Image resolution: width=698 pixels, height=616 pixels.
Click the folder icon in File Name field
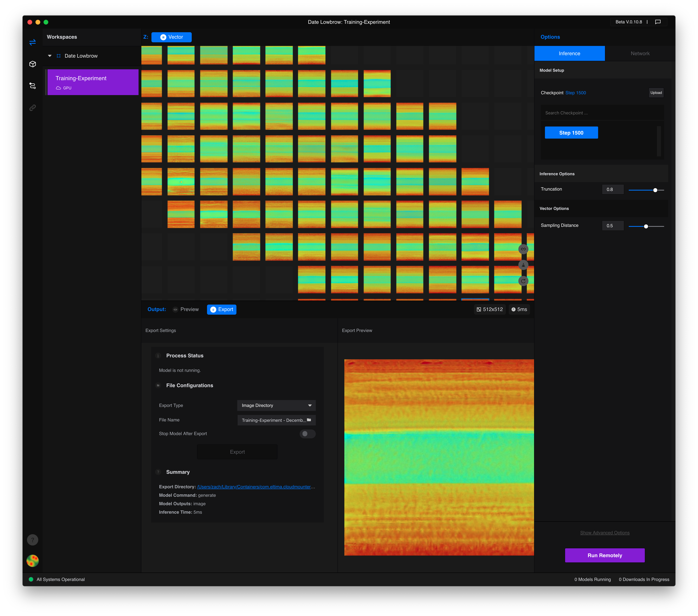coord(309,420)
